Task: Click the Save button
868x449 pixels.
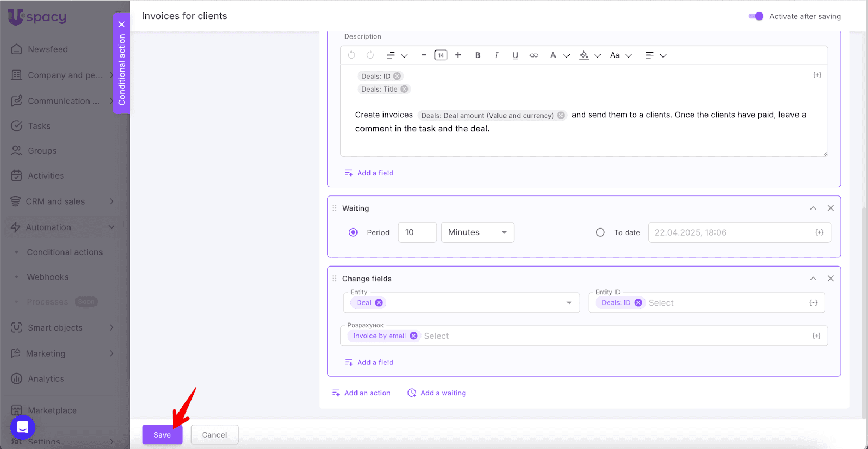Action: pyautogui.click(x=162, y=435)
